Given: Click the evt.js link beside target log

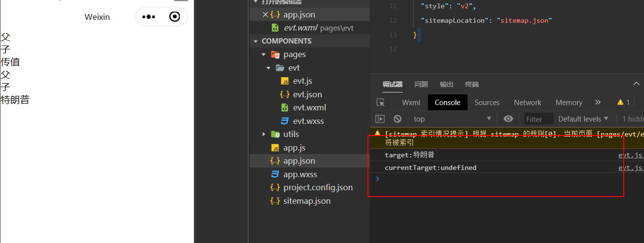Looking at the screenshot, I should (631, 155).
